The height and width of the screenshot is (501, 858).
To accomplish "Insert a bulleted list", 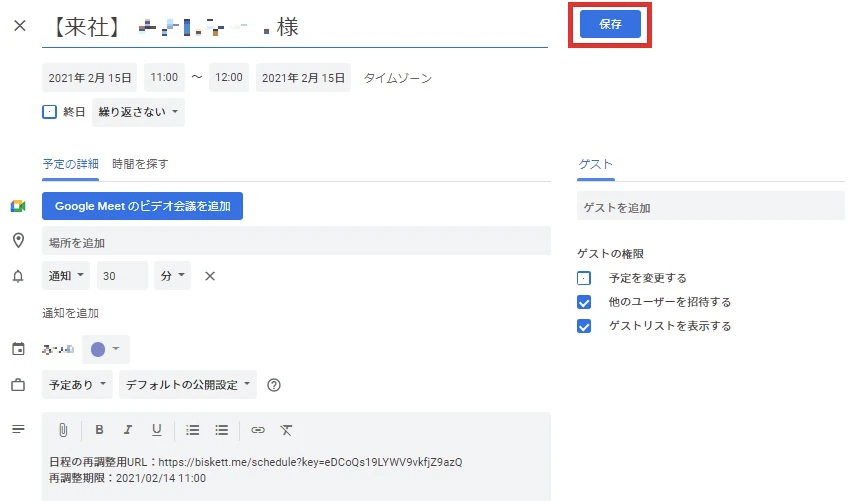I will [222, 430].
